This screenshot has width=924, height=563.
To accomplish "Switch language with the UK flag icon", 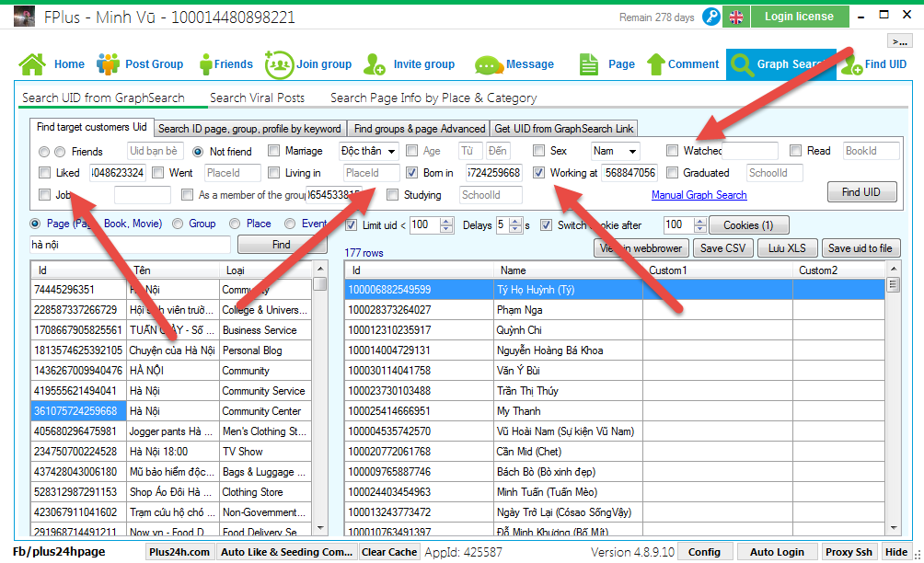I will tap(736, 17).
